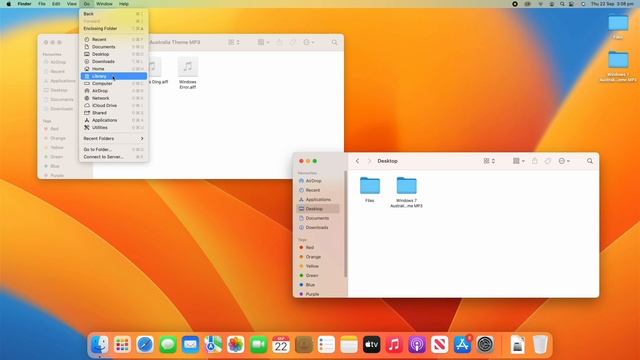The height and width of the screenshot is (360, 640).
Task: Open Messages from the Dock
Action: (168, 345)
